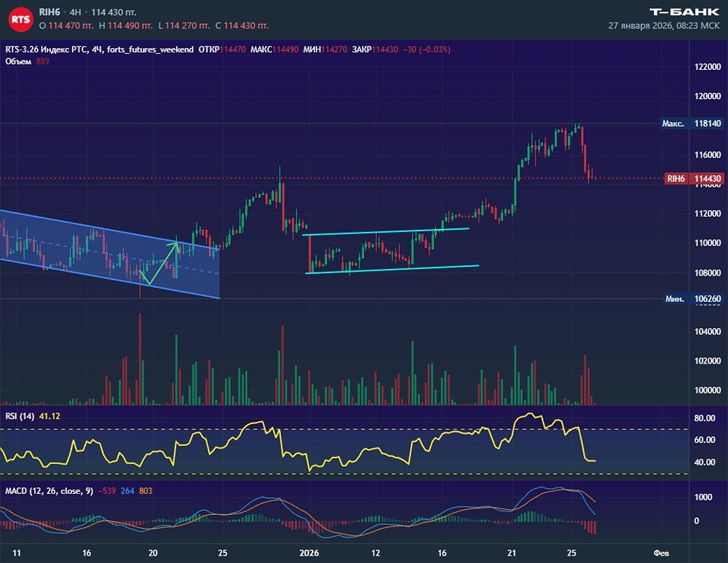Click the T-БАНК logo
The width and height of the screenshot is (728, 563).
[684, 12]
